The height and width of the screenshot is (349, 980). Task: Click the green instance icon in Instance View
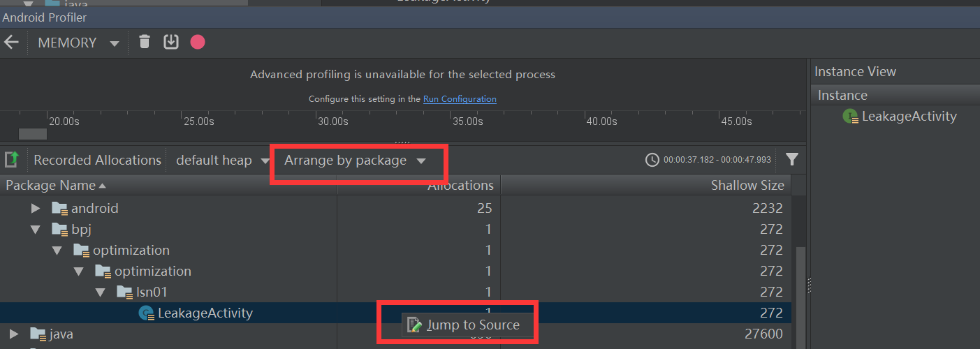point(850,117)
